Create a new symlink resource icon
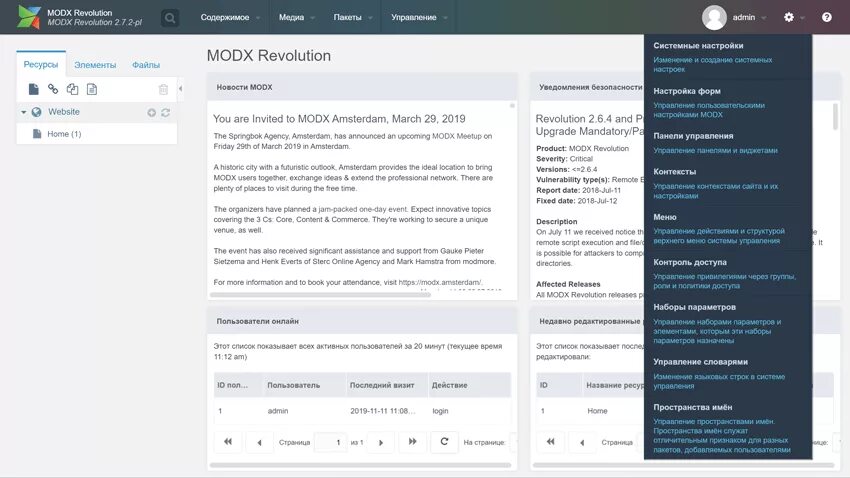Viewport: 850px width, 478px height. pyautogui.click(x=72, y=89)
